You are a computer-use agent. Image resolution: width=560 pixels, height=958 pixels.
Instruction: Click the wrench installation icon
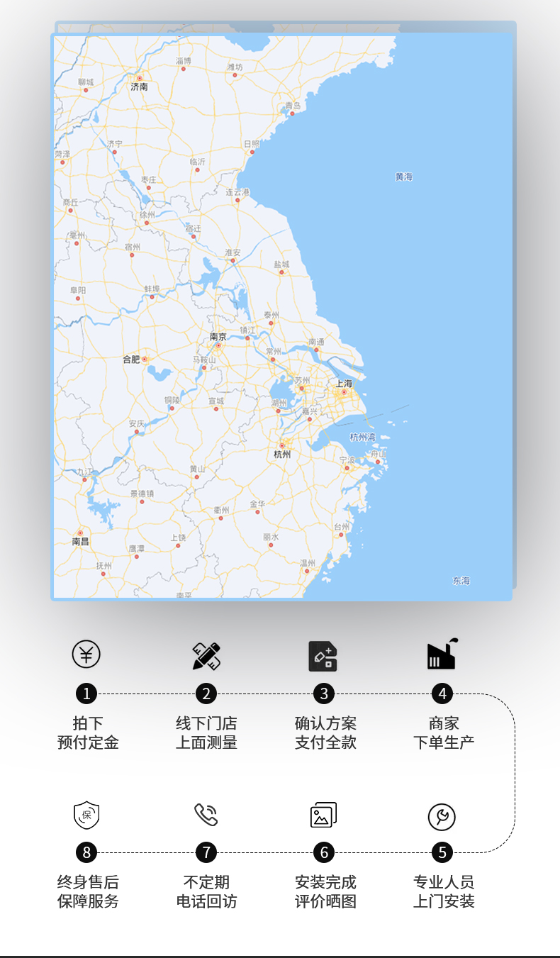pyautogui.click(x=442, y=817)
